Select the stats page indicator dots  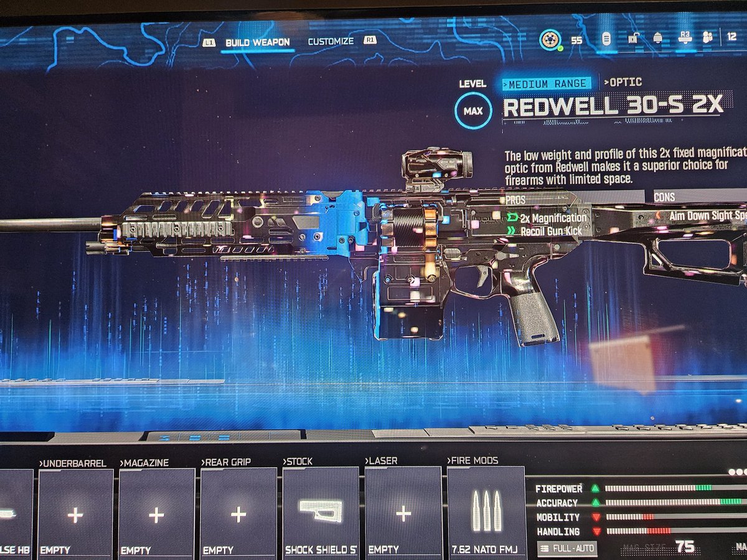click(737, 472)
